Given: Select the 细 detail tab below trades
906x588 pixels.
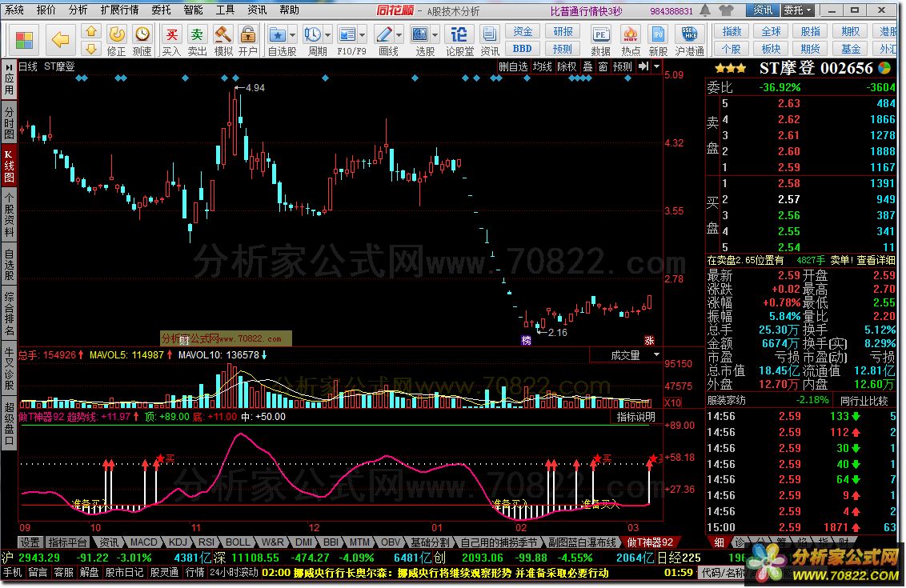Looking at the screenshot, I should pos(719,542).
